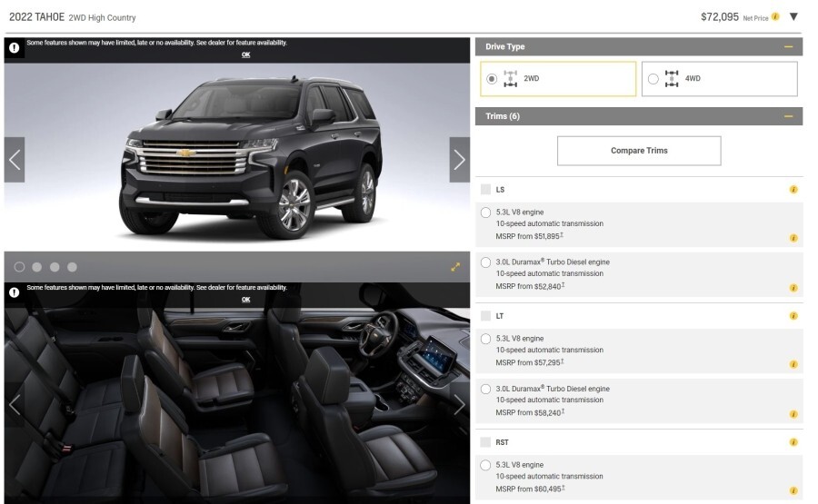Show next exterior photo with right arrow

tap(459, 160)
